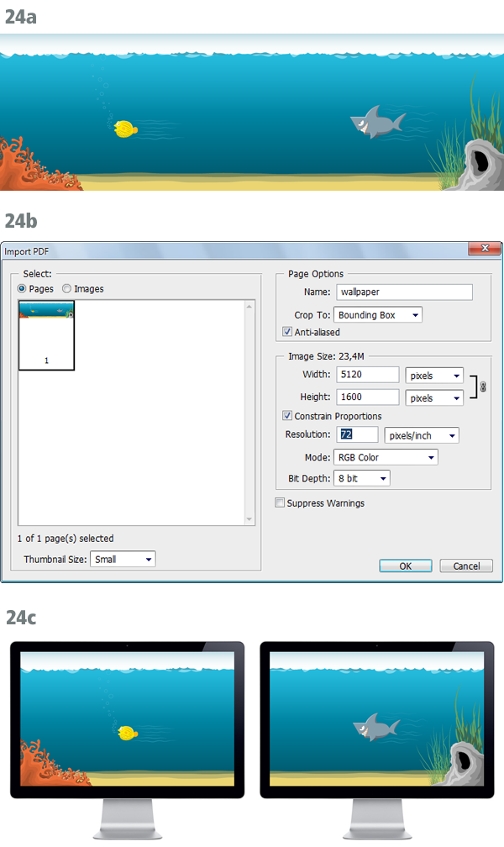Click the chain link proportions icon
The width and height of the screenshot is (504, 847).
[483, 387]
